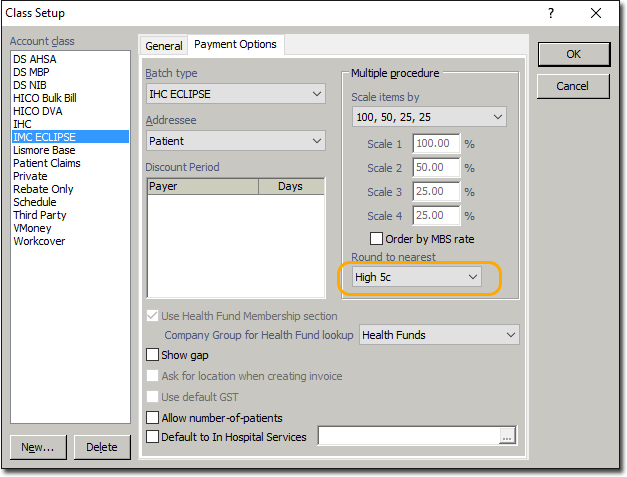Image resolution: width=627 pixels, height=477 pixels.
Task: Click the Delete button
Action: [x=102, y=447]
